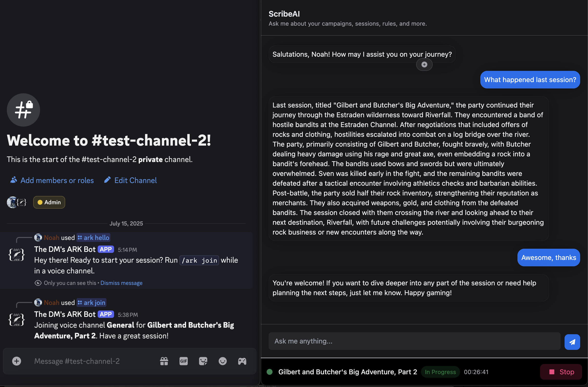Open the GIF picker
588x387 pixels.
click(x=184, y=361)
